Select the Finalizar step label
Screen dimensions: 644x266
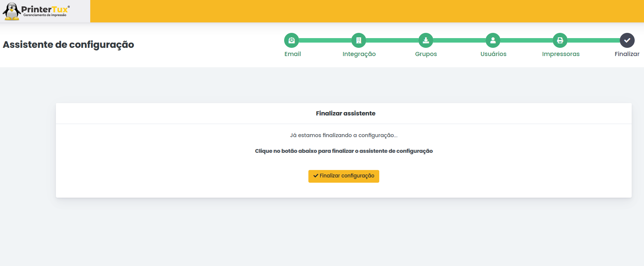click(627, 54)
